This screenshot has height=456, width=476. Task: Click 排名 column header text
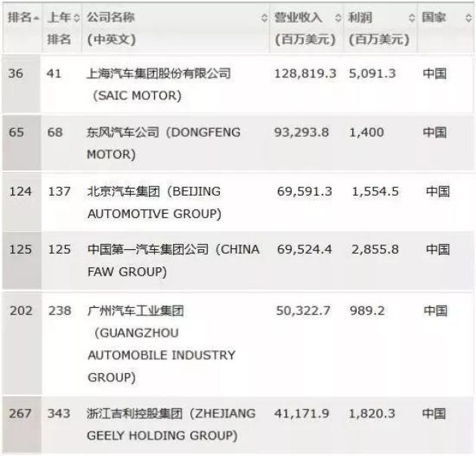[20, 17]
